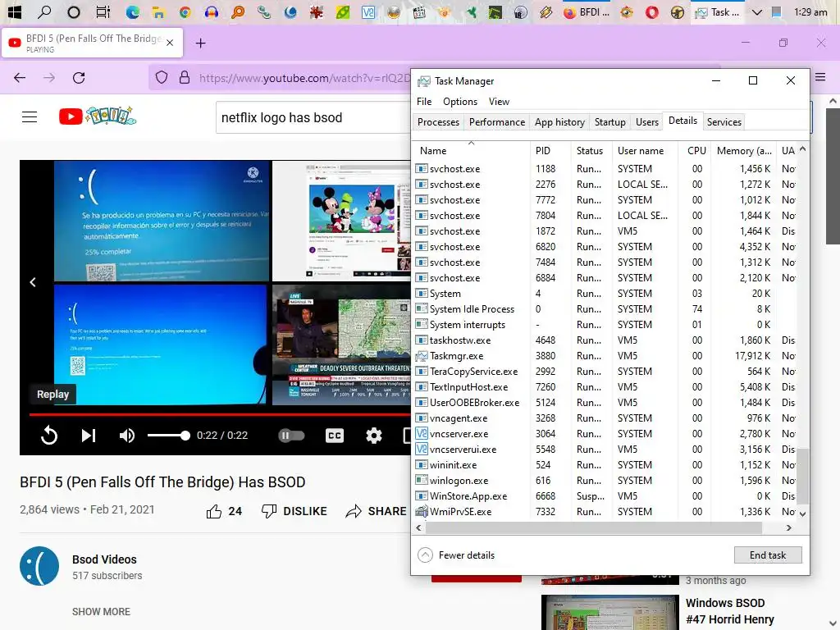The height and width of the screenshot is (630, 840).
Task: Click the red video progress bar
Action: click(x=220, y=414)
